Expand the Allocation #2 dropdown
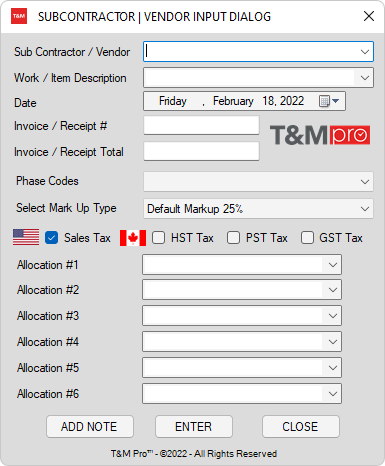Viewport: 385px width, 466px height. (x=332, y=290)
